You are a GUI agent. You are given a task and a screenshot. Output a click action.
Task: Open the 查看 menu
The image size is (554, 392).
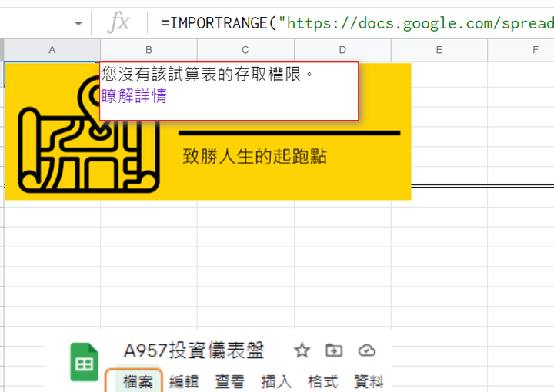(230, 382)
